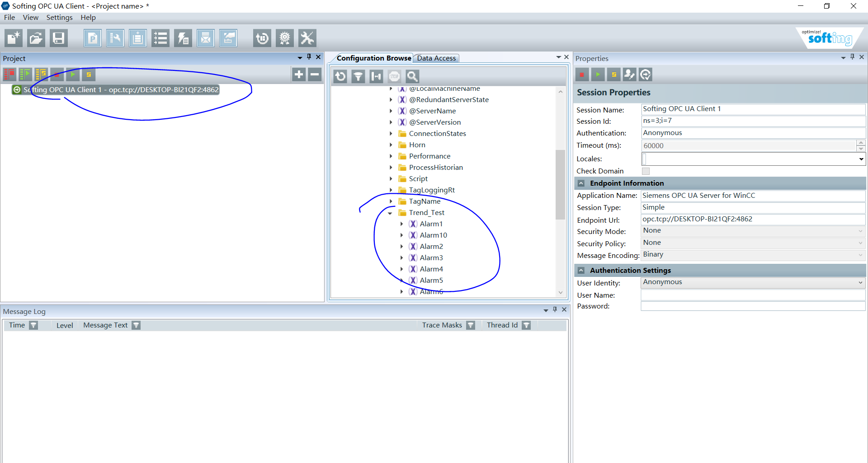The height and width of the screenshot is (463, 868).
Task: Click STOP icon in browse toolbar
Action: click(x=394, y=76)
